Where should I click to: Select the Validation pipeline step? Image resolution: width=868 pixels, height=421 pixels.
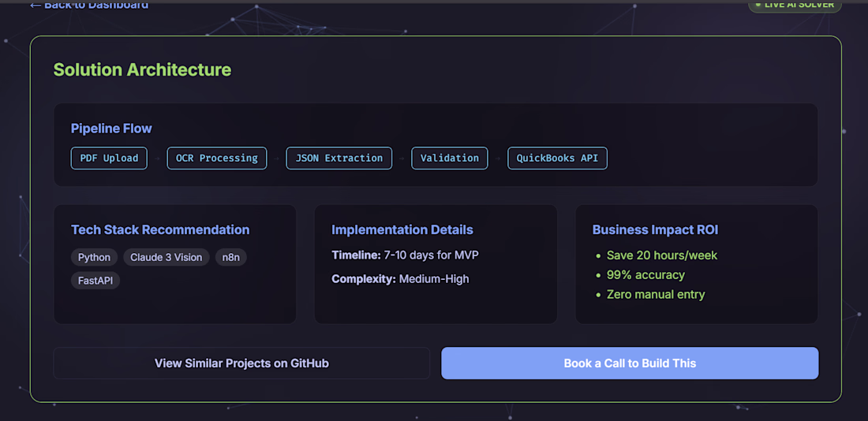450,158
